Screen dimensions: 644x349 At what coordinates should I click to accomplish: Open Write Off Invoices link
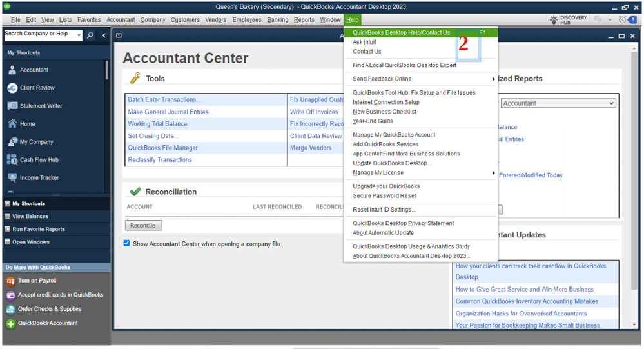click(314, 112)
